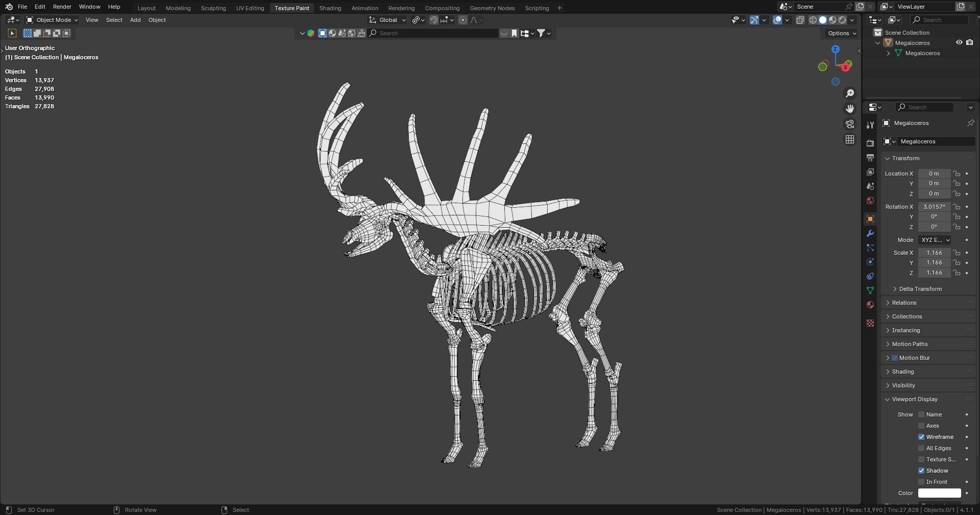Open the Global transform orientation dropdown
Screen dimensions: 980x515
[387, 20]
